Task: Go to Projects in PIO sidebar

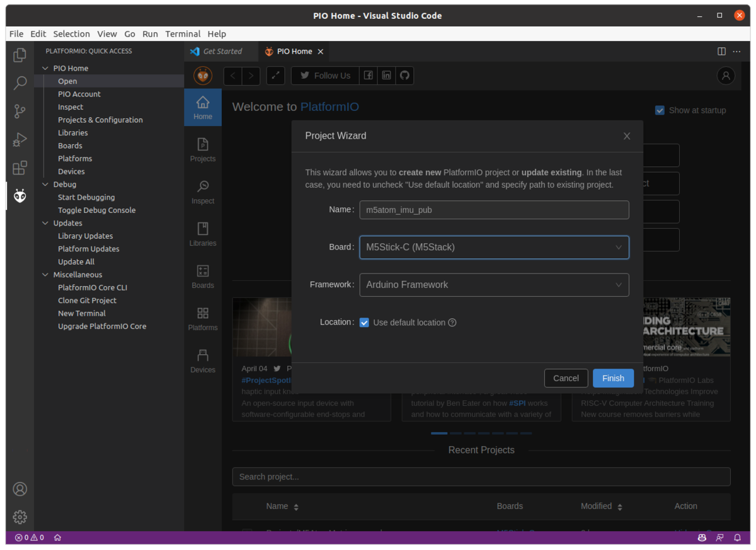Action: click(203, 150)
